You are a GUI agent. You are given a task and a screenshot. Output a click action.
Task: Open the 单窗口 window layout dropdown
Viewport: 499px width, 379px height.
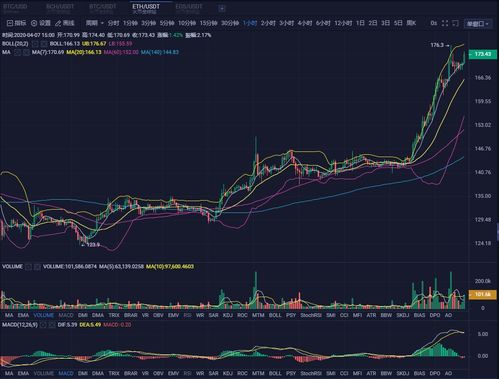pyautogui.click(x=478, y=24)
